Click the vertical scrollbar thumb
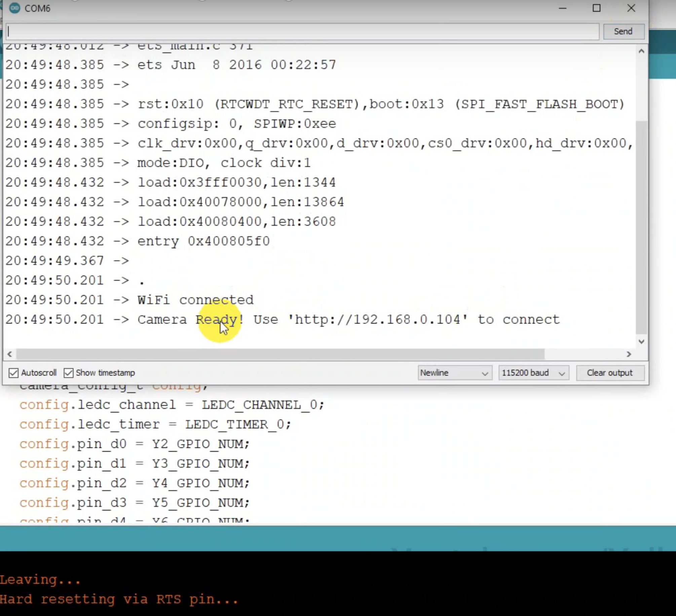 [641, 227]
